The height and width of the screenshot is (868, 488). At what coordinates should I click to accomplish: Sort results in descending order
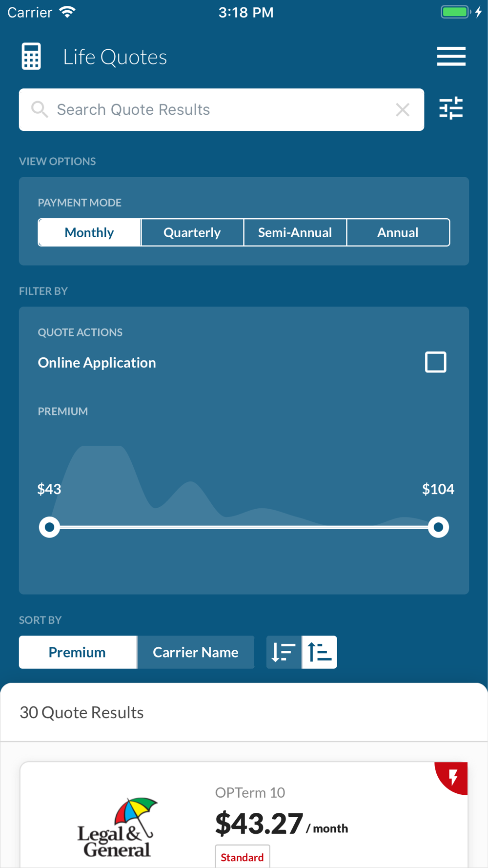point(284,652)
